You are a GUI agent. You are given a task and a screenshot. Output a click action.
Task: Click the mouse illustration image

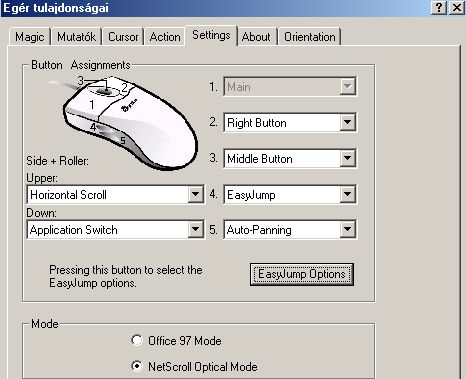pyautogui.click(x=123, y=123)
